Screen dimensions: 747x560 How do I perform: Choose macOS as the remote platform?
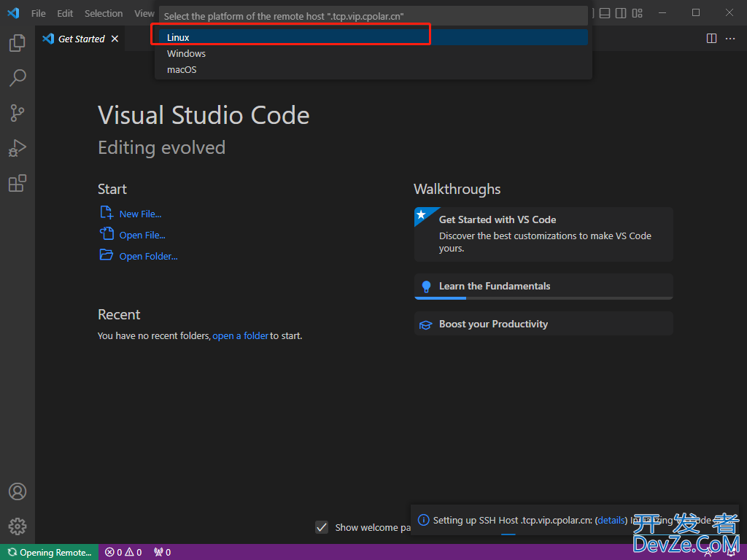tap(373, 69)
